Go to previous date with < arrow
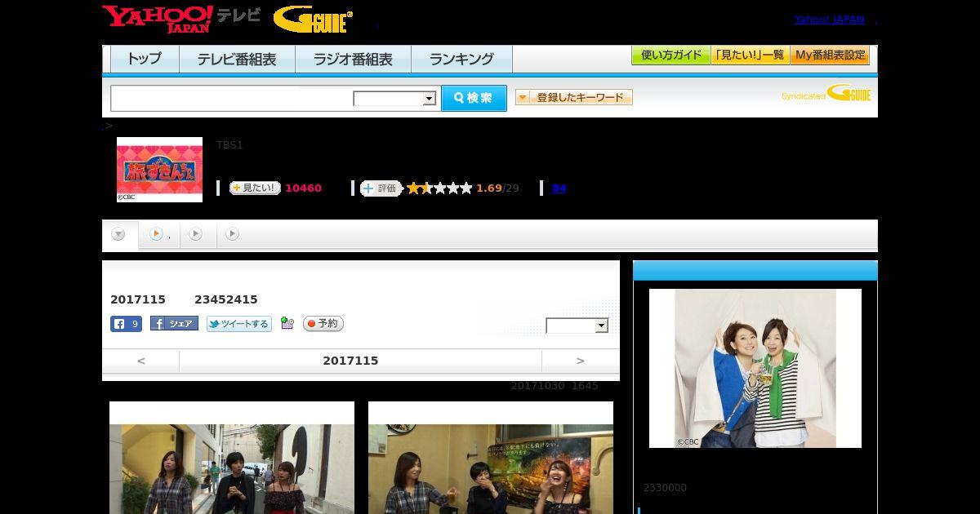 (x=141, y=361)
